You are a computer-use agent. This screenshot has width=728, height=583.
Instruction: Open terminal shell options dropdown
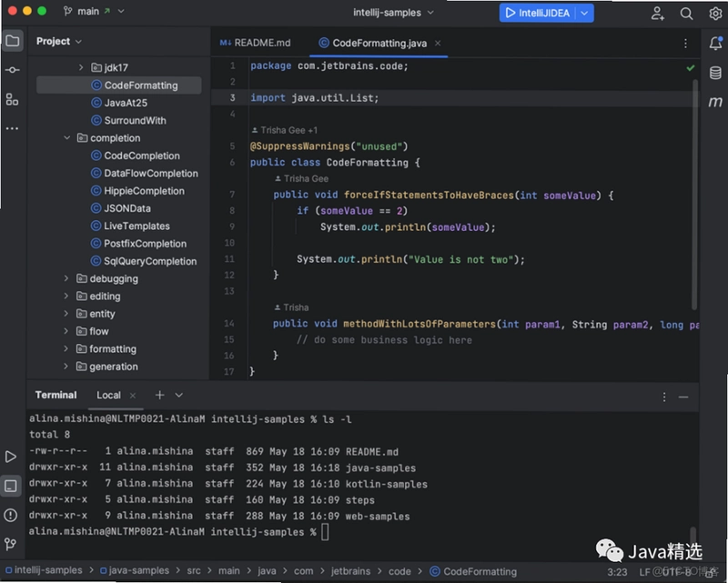[178, 395]
